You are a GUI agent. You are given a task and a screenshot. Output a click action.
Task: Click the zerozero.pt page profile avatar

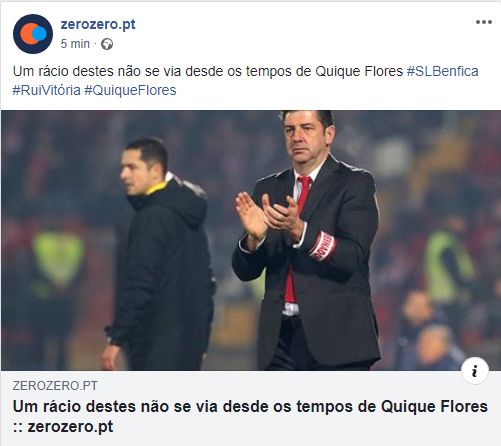point(33,34)
